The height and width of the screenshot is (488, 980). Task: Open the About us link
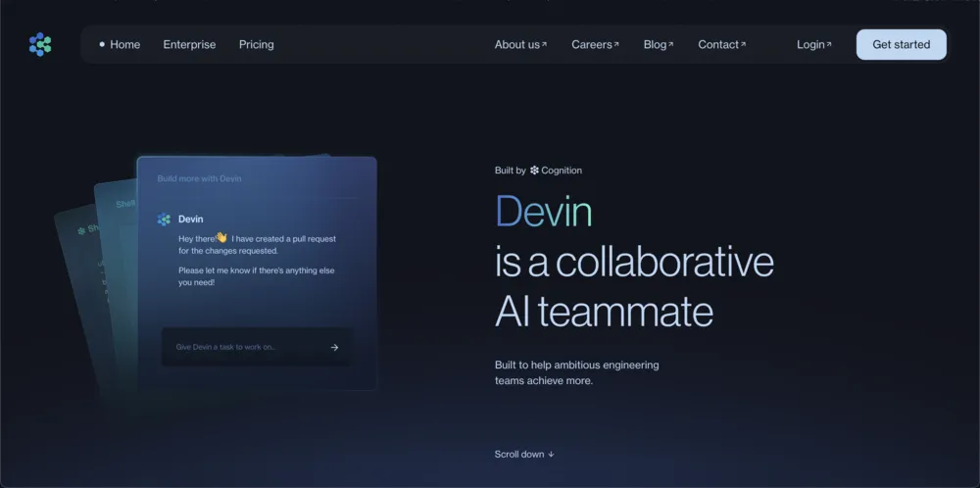pyautogui.click(x=520, y=44)
